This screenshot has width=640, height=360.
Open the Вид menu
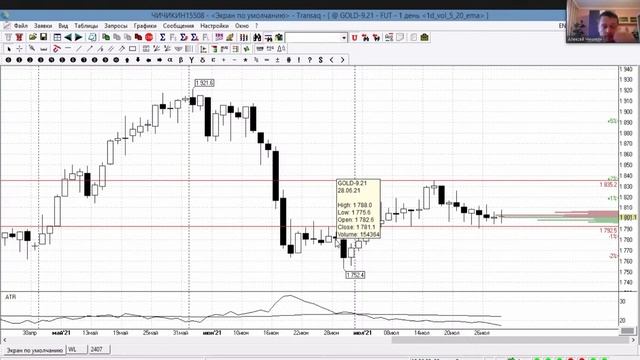[63, 26]
